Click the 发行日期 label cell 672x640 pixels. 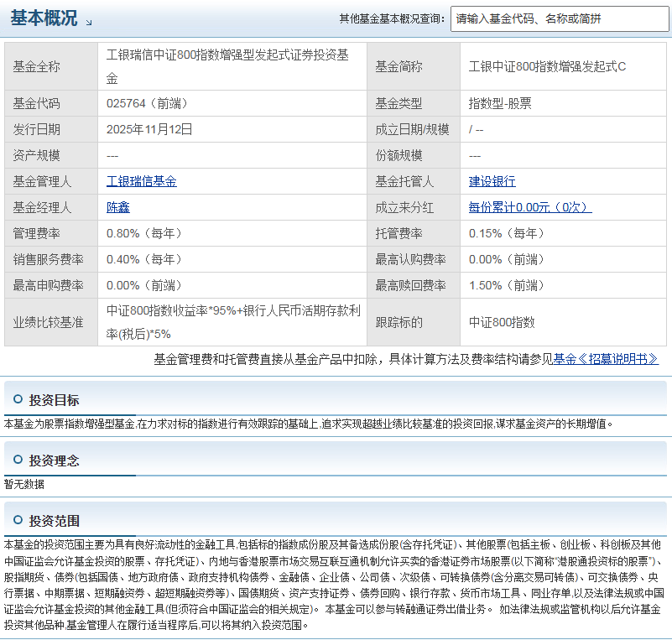pyautogui.click(x=51, y=129)
